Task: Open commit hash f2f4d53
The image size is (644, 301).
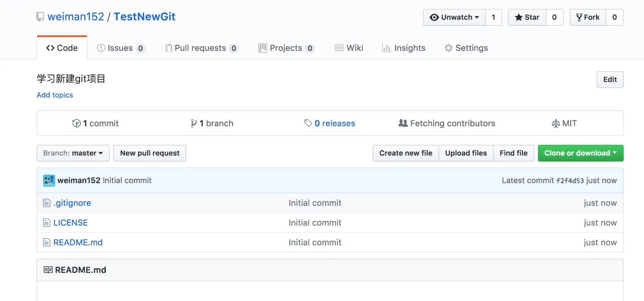Action: click(x=570, y=181)
